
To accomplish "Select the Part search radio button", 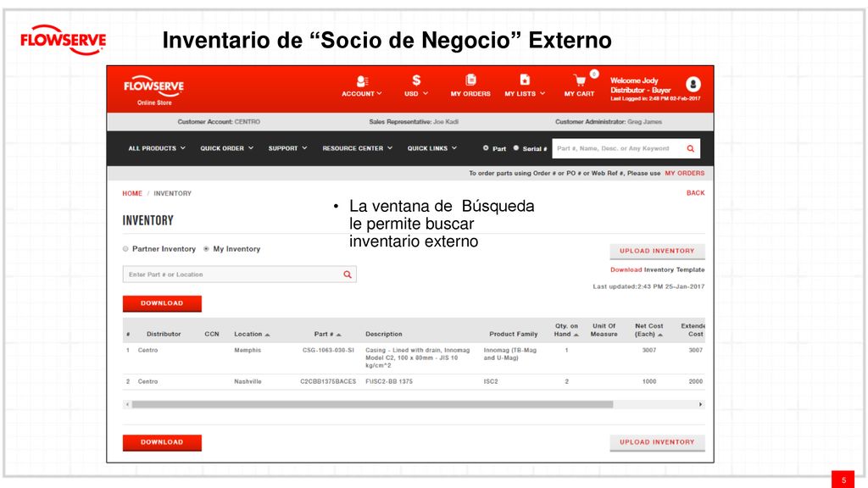I will (486, 148).
